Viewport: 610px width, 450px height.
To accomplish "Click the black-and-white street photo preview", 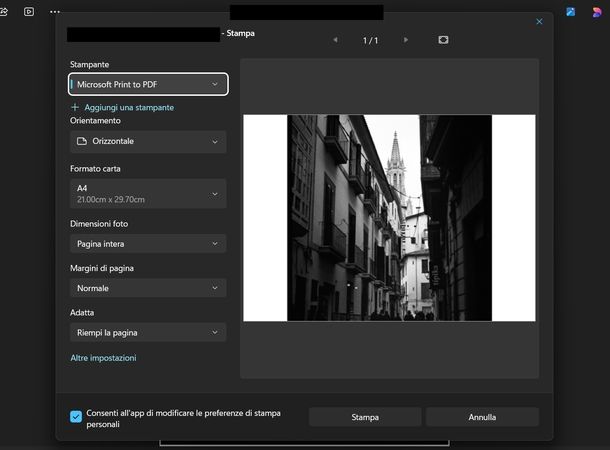I will click(x=389, y=218).
